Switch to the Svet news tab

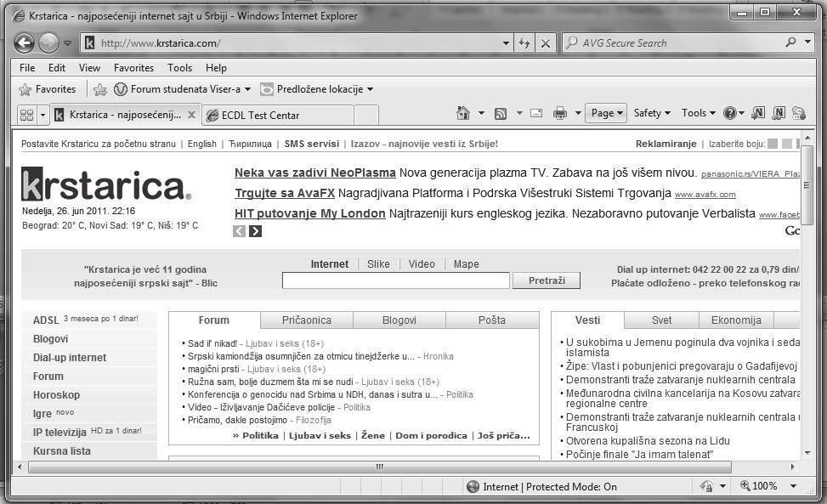point(661,320)
